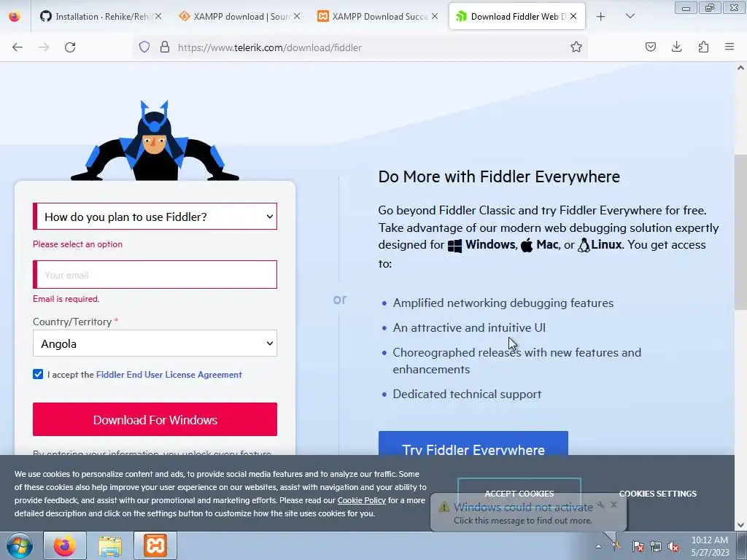The height and width of the screenshot is (560, 747).
Task: Open Fiddler End User License Agreement link
Action: [x=169, y=374]
